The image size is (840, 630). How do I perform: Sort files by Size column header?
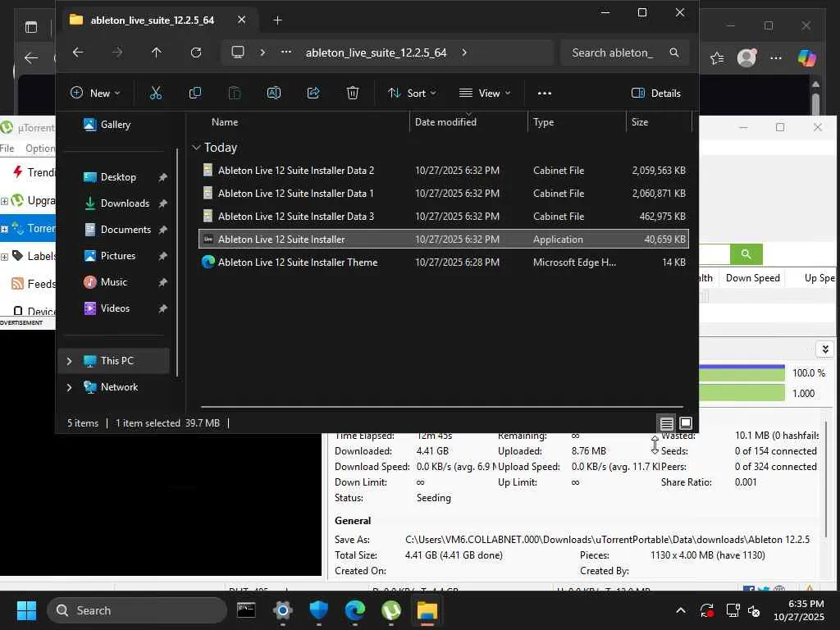click(x=640, y=122)
